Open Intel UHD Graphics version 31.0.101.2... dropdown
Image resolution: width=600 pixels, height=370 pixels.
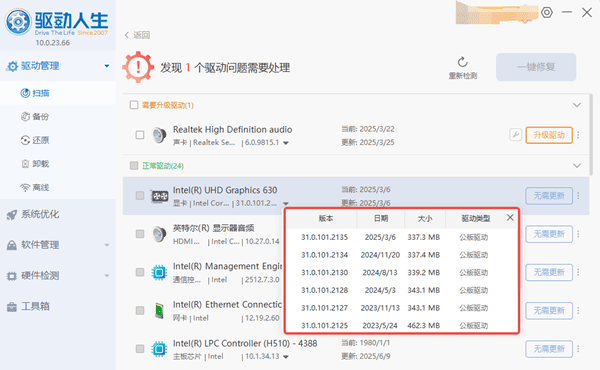click(286, 204)
